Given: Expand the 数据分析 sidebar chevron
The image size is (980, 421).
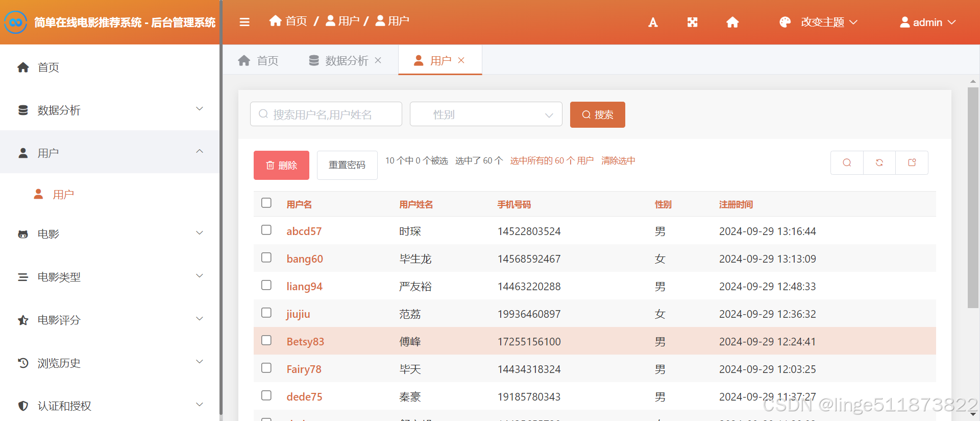Looking at the screenshot, I should tap(200, 109).
